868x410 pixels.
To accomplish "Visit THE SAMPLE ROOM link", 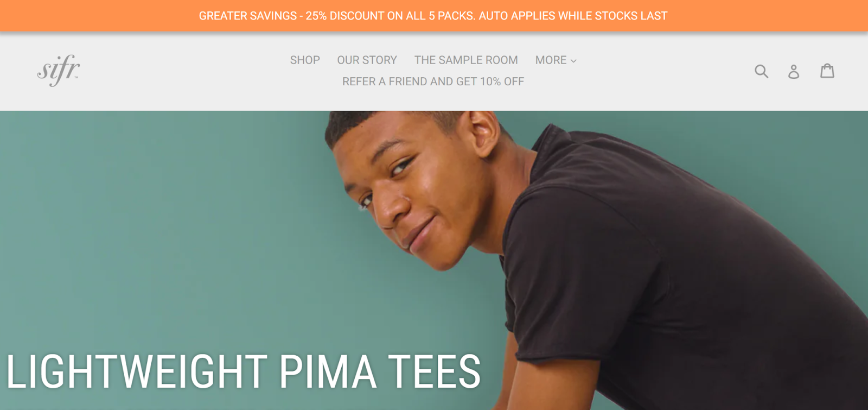I will coord(466,60).
